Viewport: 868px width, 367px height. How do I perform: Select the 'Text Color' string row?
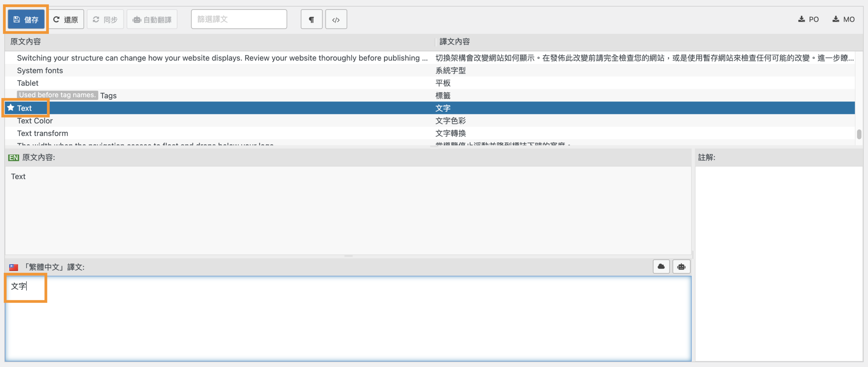point(35,121)
